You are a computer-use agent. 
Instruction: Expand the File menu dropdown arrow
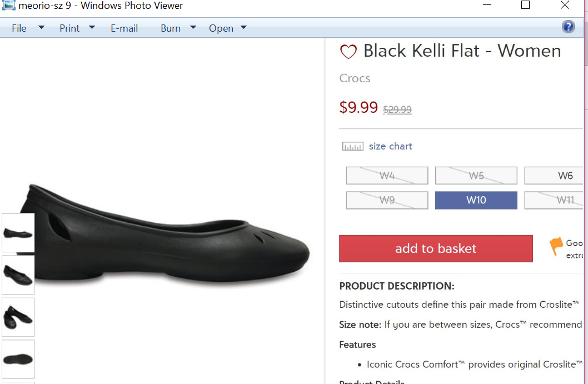click(41, 27)
